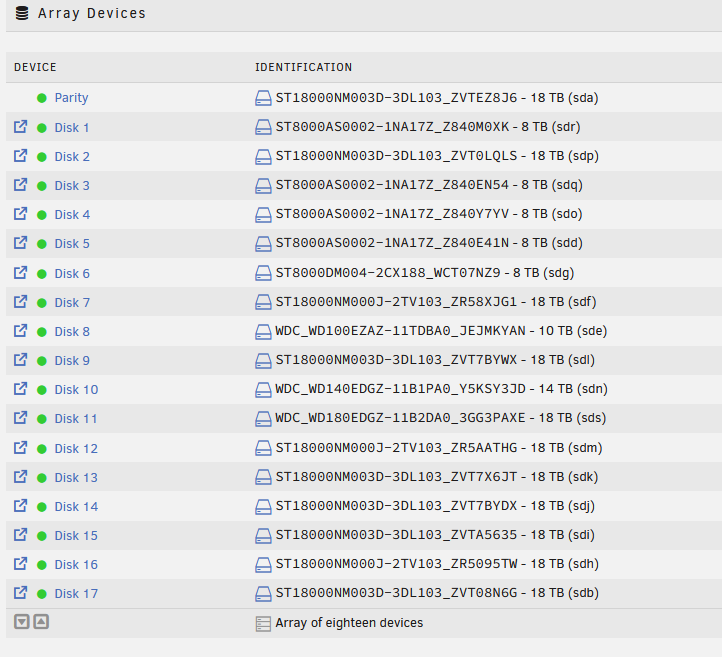Click array icon beside 'Array of eighteen devices'
This screenshot has width=722, height=657.
click(263, 624)
